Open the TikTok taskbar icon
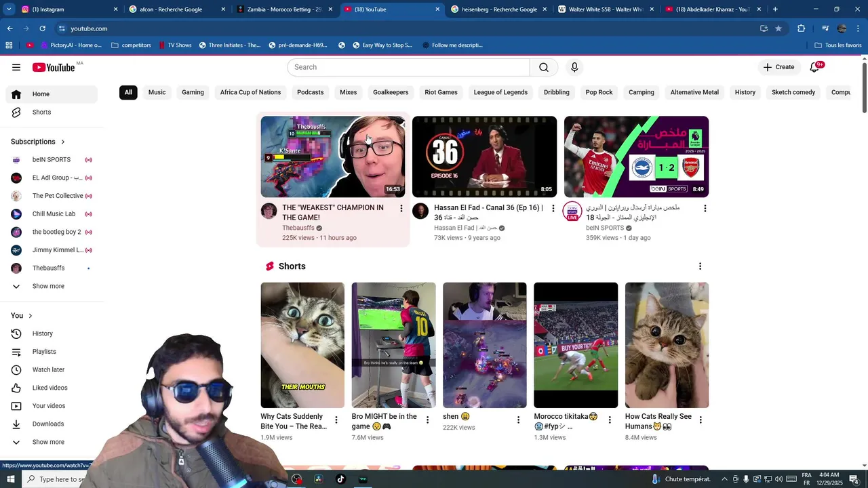Viewport: 868px width, 488px height. [x=340, y=479]
